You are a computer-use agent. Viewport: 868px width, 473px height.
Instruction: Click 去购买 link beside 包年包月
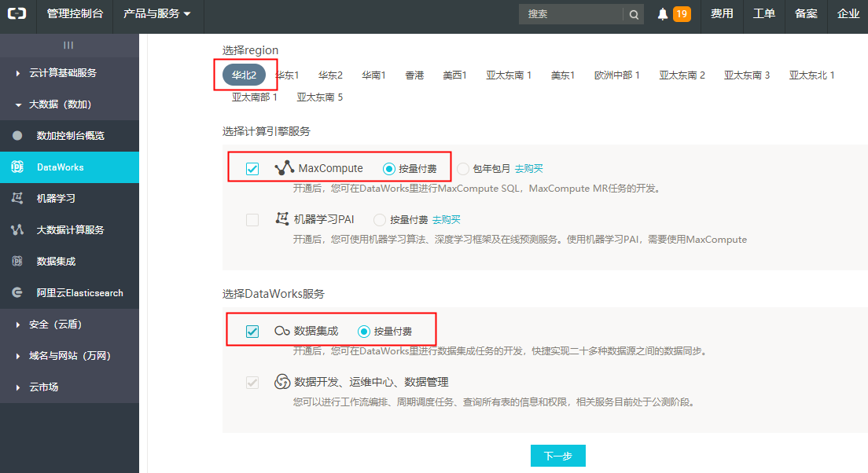528,169
